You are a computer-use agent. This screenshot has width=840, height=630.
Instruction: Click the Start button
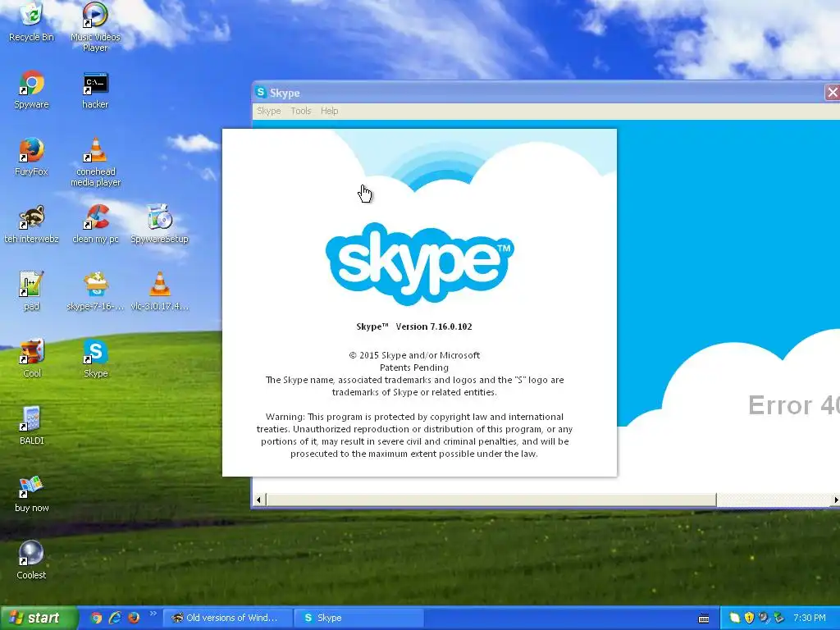[x=39, y=618]
